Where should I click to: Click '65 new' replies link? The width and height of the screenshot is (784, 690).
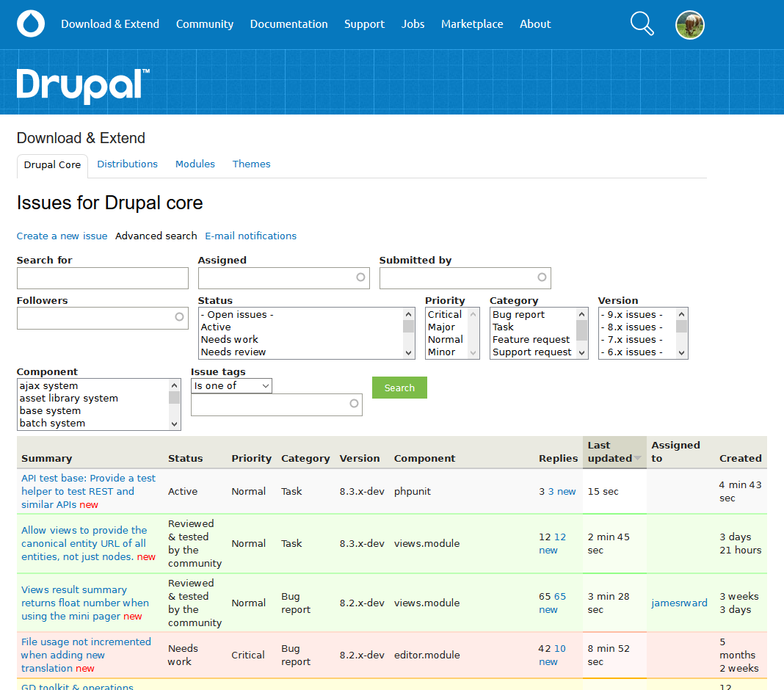(x=553, y=603)
